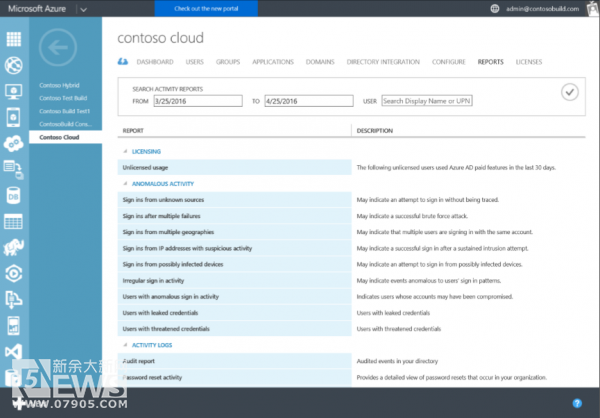Open Irregular sign in activity report
The image size is (600, 418).
coord(234,281)
